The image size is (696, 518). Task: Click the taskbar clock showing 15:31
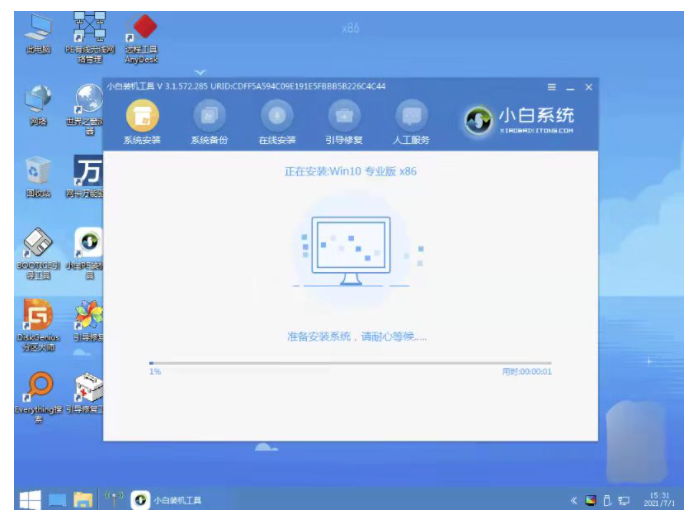[x=663, y=498]
